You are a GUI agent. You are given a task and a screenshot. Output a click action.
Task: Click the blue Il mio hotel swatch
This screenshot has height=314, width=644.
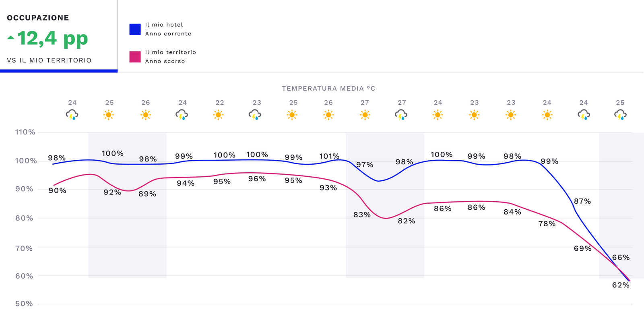(135, 29)
